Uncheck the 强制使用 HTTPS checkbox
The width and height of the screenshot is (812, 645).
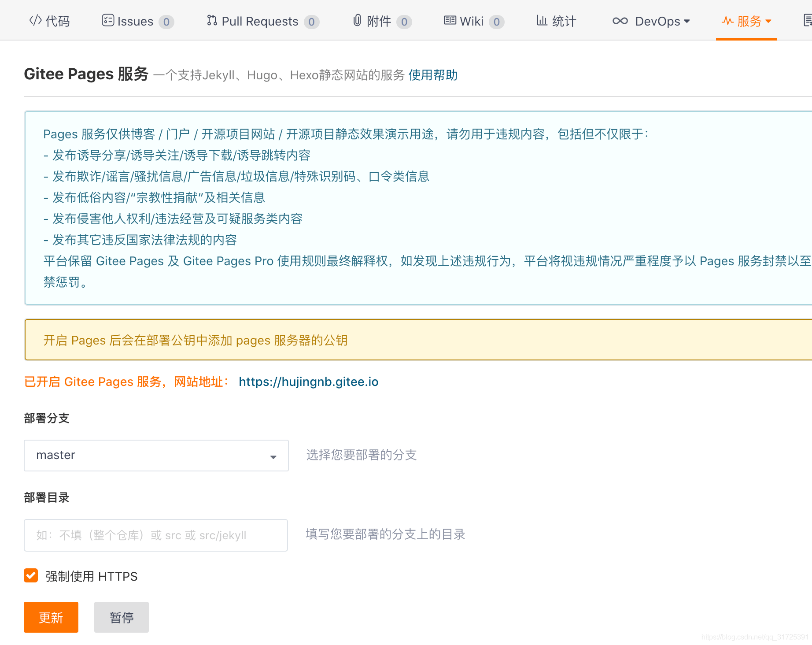click(x=31, y=575)
